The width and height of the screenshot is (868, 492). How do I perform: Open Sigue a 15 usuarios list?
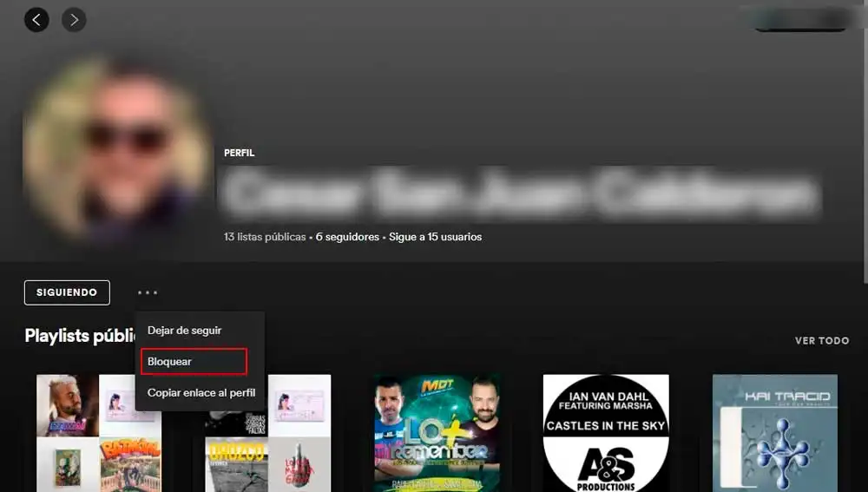point(435,237)
